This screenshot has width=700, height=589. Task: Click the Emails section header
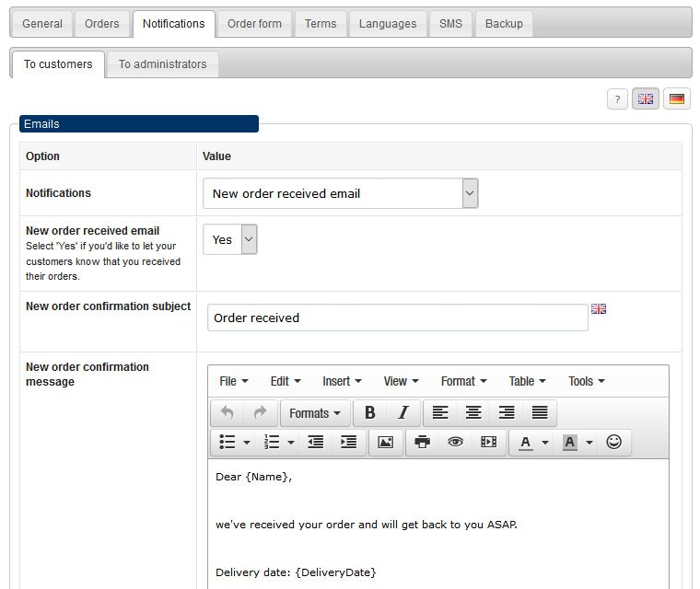139,123
